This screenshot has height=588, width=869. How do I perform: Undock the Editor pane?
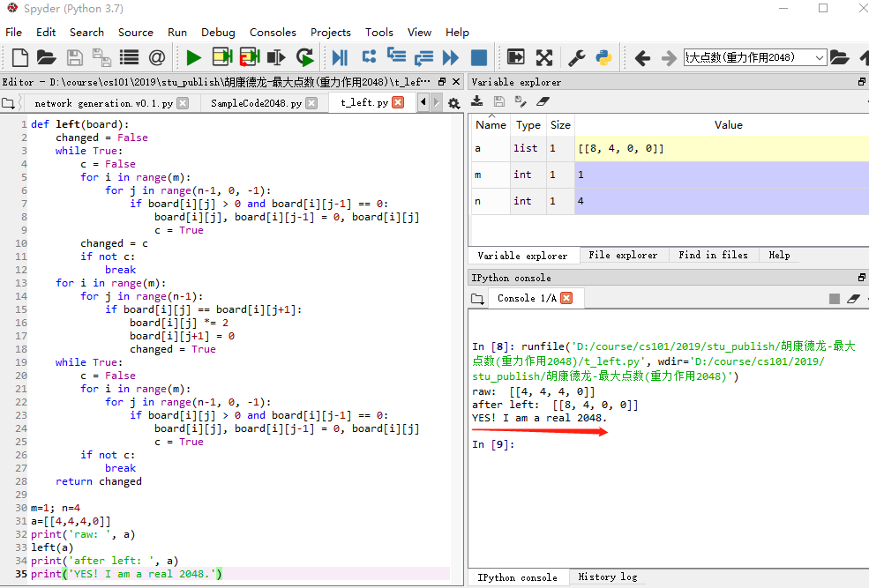(442, 81)
